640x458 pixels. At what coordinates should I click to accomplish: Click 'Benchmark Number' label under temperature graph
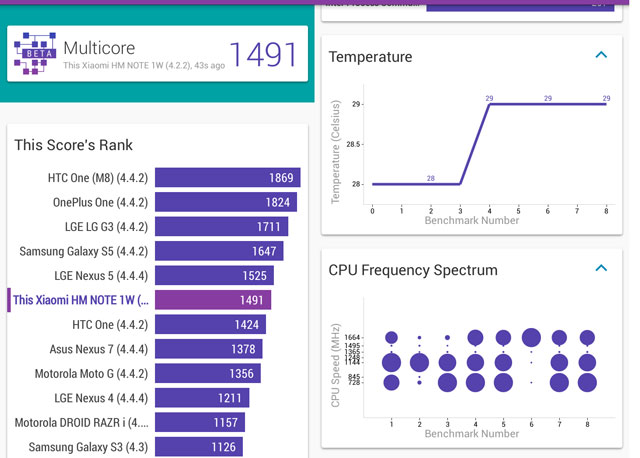tap(472, 220)
